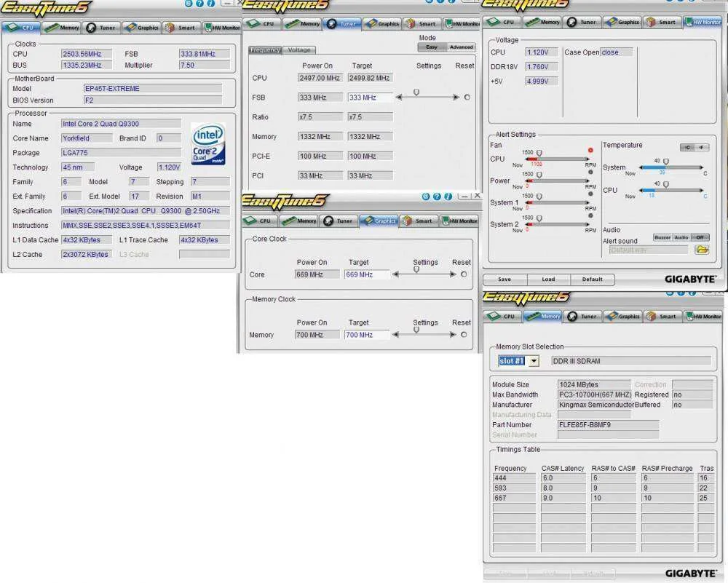728x583 pixels.
Task: Decrease Core clock with left arrow
Action: [395, 274]
